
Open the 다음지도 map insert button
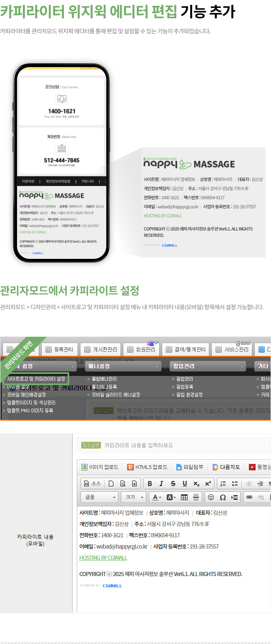[226, 467]
